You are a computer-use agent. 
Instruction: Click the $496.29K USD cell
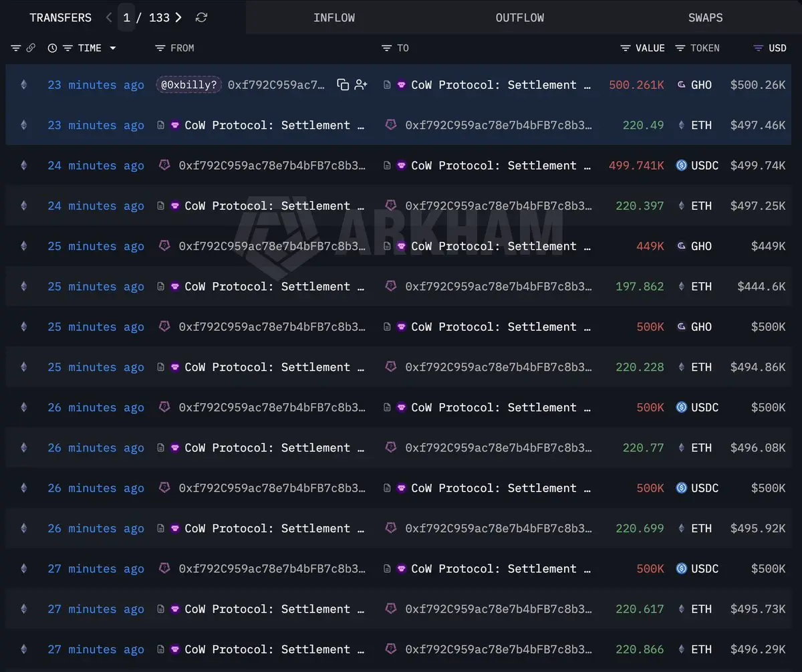[758, 649]
